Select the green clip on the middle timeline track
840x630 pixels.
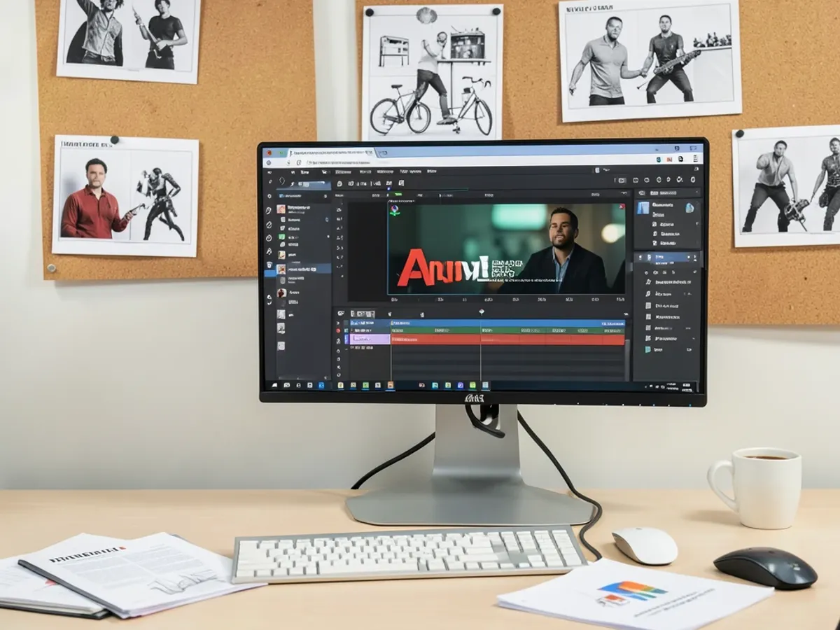click(x=507, y=330)
